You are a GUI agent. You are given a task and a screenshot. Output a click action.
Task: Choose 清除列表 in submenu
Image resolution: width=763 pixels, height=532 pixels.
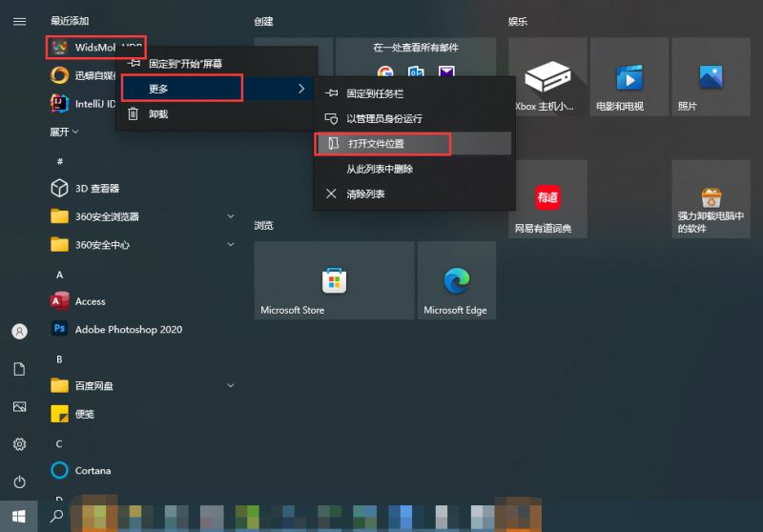(x=414, y=194)
